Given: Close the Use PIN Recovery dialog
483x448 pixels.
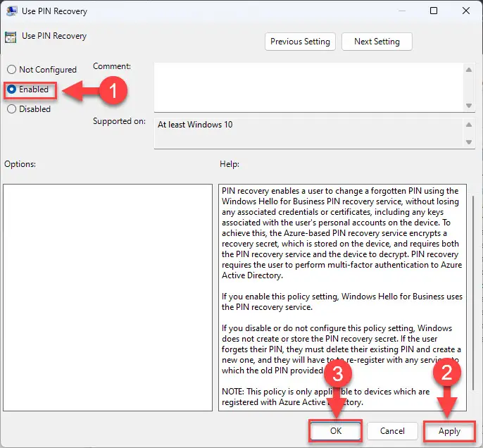Looking at the screenshot, I should point(465,11).
